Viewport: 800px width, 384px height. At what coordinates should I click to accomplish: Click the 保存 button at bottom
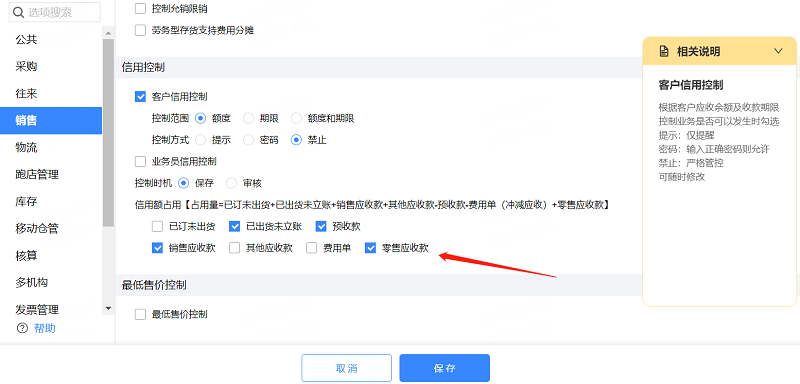click(444, 368)
